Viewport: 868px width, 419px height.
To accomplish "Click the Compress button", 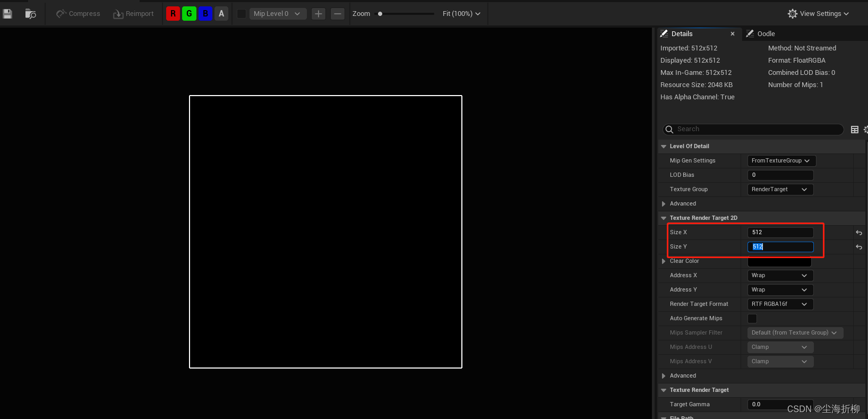I will [x=78, y=14].
